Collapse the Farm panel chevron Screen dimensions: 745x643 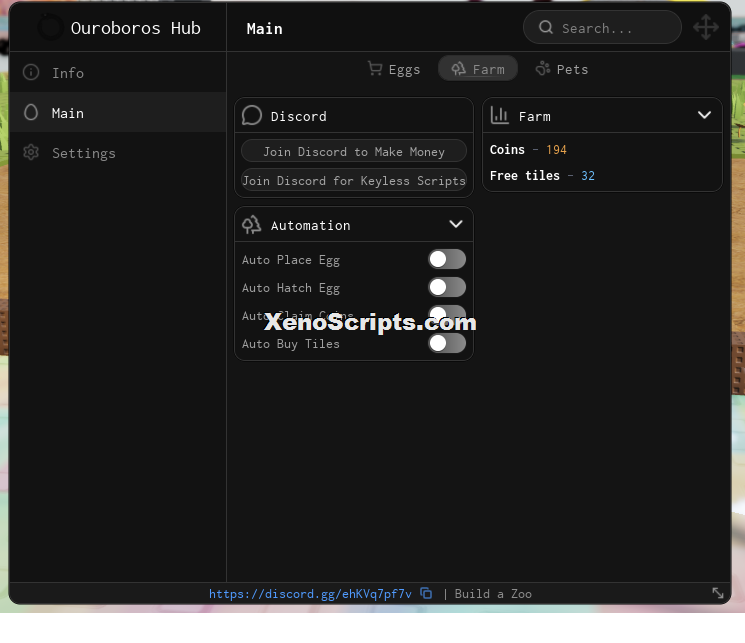pyautogui.click(x=704, y=115)
